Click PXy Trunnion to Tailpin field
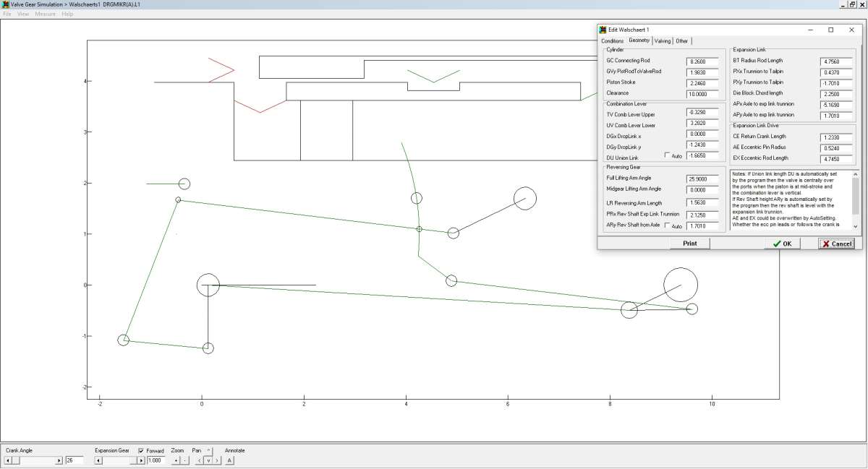Image resolution: width=868 pixels, height=469 pixels. pyautogui.click(x=836, y=83)
